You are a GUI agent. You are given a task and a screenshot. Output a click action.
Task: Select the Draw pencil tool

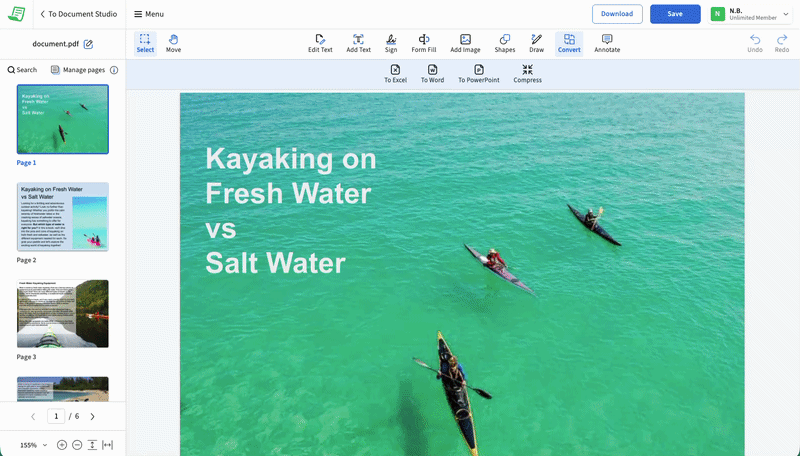tap(536, 43)
